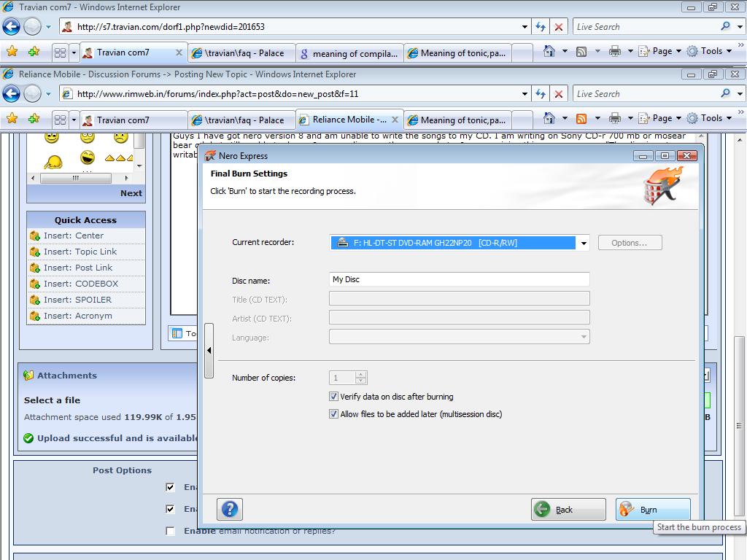
Task: Open the Home page in the Travian window
Action: (549, 51)
